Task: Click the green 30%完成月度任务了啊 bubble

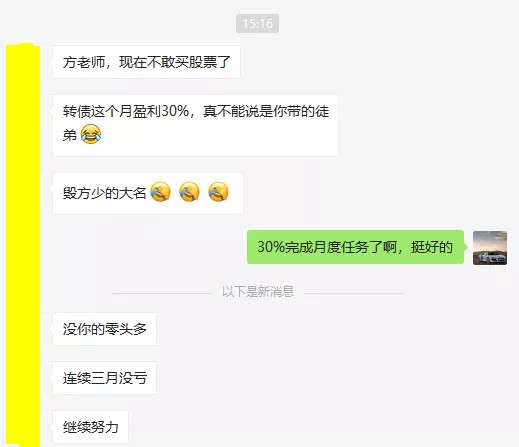Action: 355,247
